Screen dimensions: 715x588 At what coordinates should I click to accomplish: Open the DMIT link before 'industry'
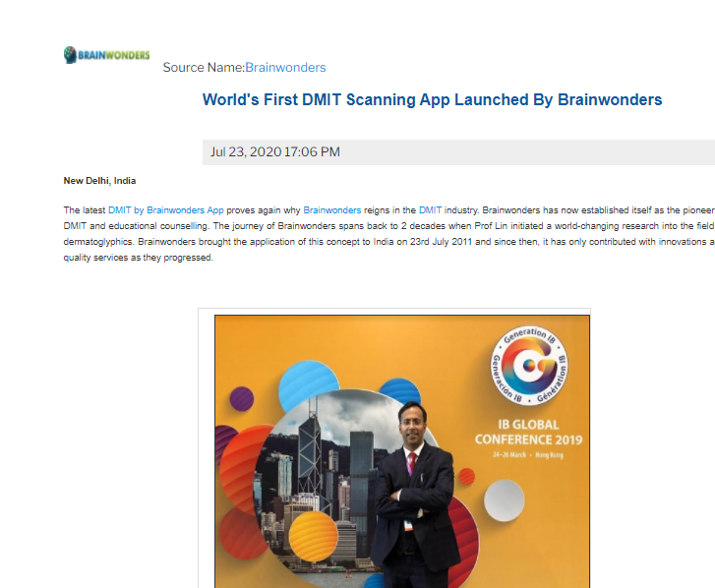[430, 210]
